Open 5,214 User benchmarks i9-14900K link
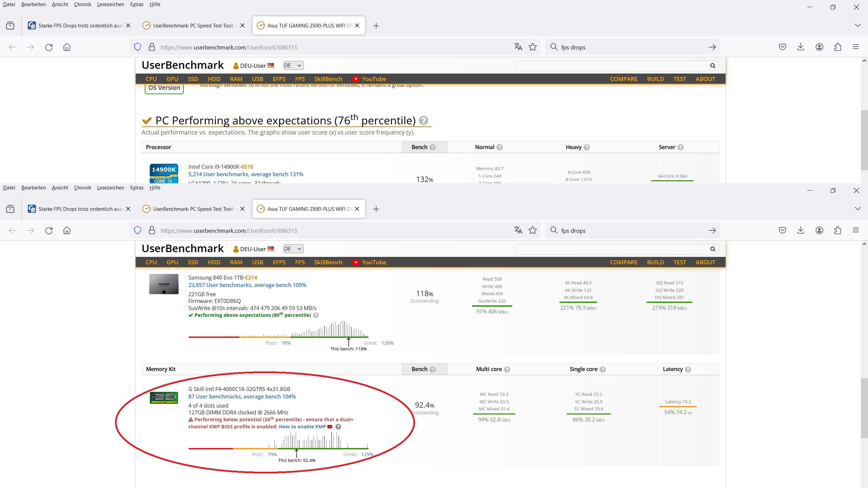 click(x=246, y=174)
